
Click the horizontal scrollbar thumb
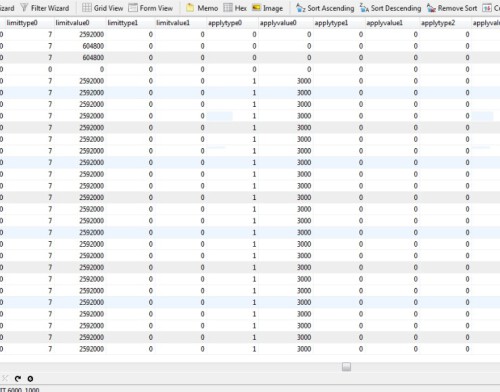[x=346, y=367]
